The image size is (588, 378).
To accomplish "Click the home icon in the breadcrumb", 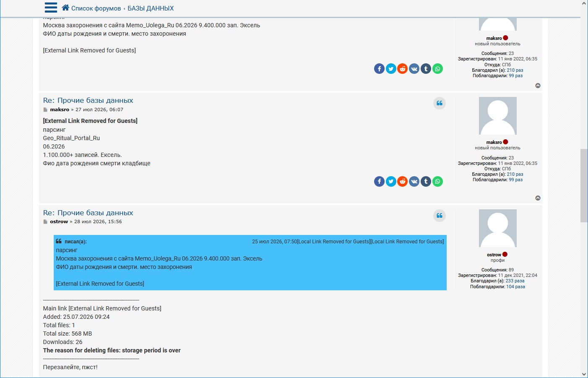I will pyautogui.click(x=65, y=8).
